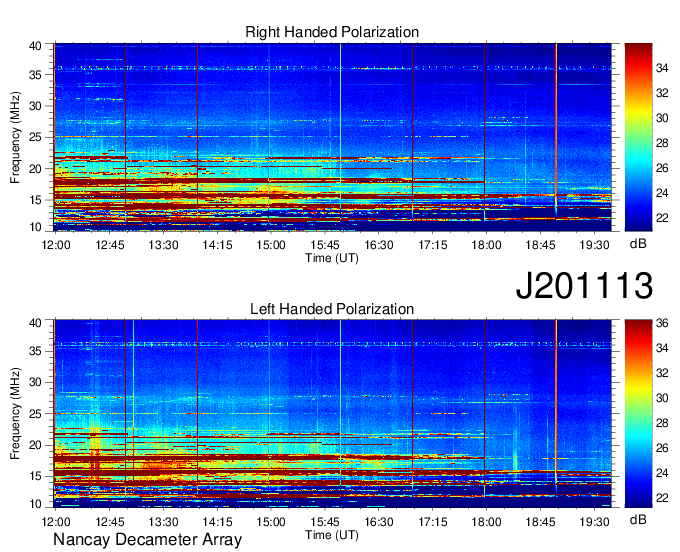
Task: Click the "18:45" time tick on right-handed plot
Action: pos(540,245)
